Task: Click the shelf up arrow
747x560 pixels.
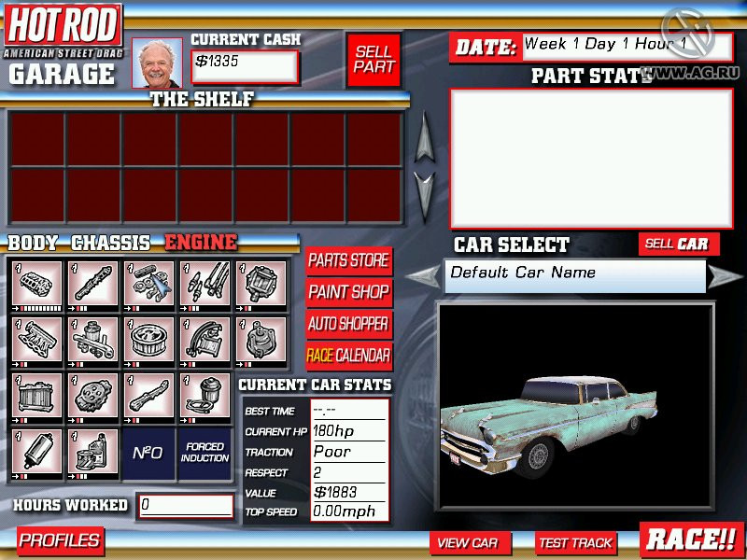Action: click(x=424, y=137)
